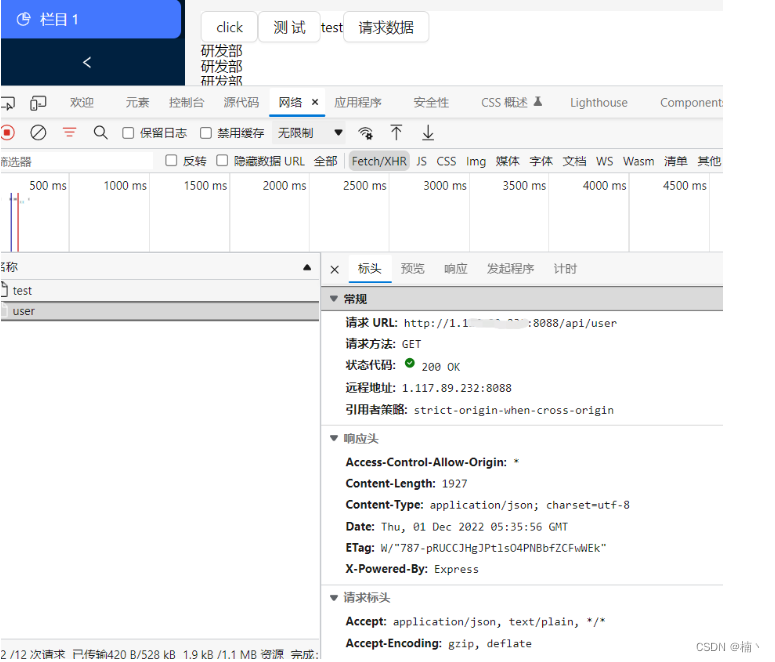This screenshot has height=662, width=775.
Task: Sort by 名称 column arrow
Action: 307,267
